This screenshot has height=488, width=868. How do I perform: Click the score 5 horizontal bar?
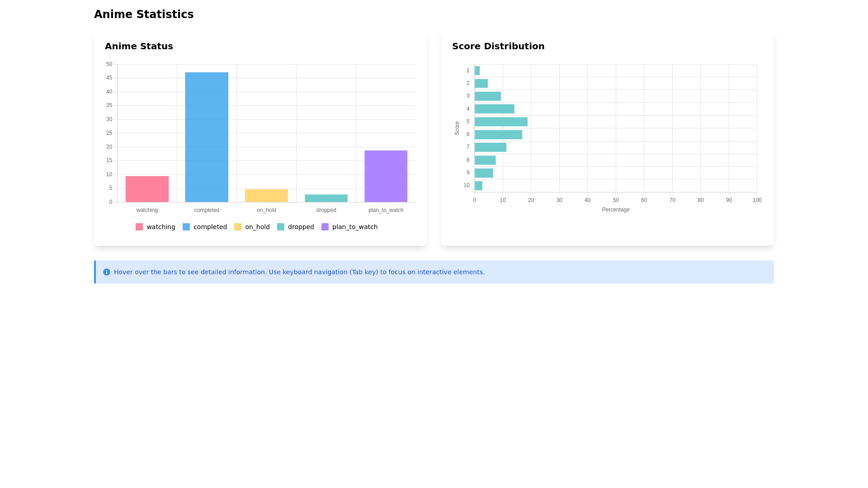point(501,122)
